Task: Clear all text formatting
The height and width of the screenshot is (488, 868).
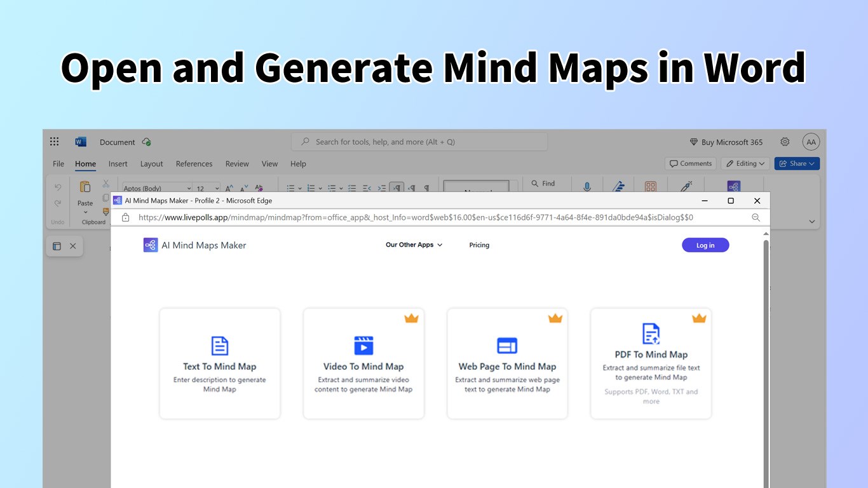Action: pos(259,188)
